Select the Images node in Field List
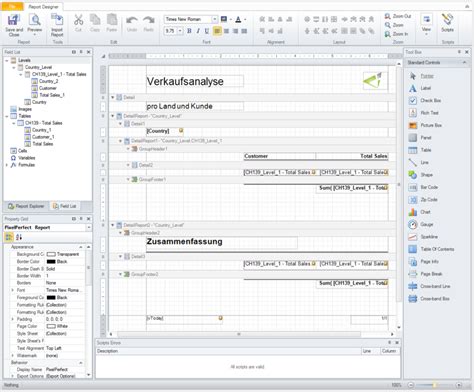 click(25, 109)
